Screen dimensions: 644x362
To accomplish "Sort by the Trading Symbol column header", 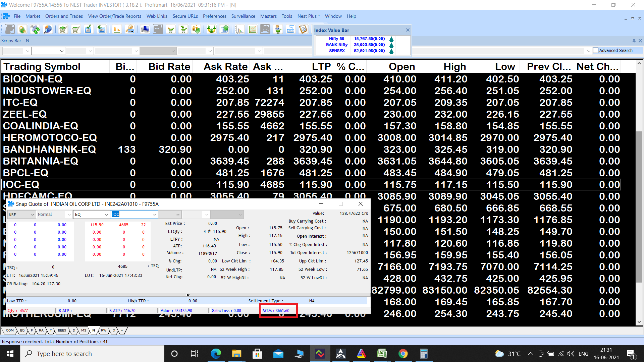I will click(x=56, y=67).
